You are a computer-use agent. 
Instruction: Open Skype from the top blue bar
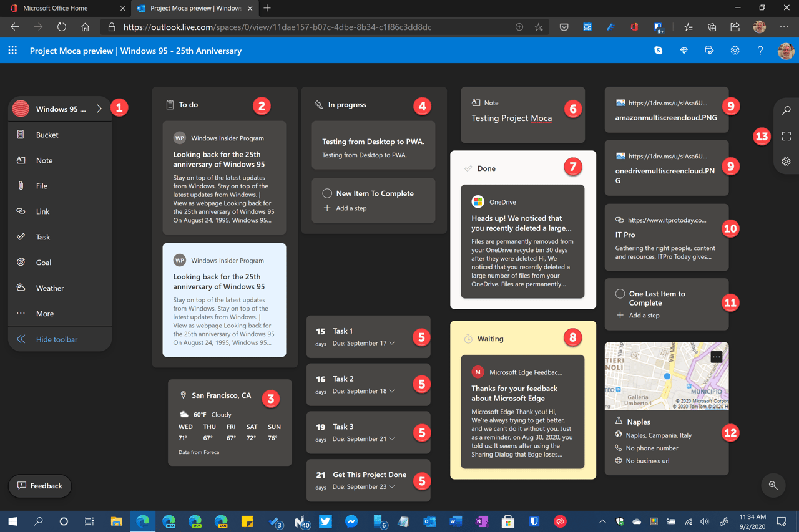tap(658, 51)
